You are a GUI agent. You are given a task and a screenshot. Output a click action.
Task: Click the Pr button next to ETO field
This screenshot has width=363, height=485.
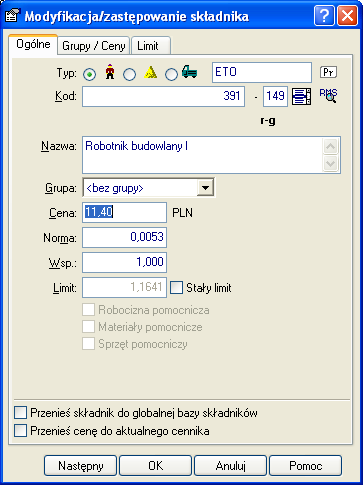pos(328,72)
